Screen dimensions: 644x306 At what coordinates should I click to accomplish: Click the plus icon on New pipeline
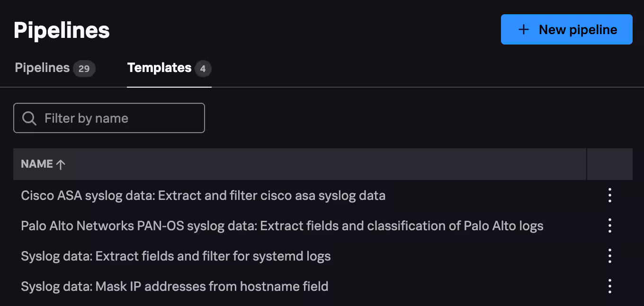coord(523,29)
